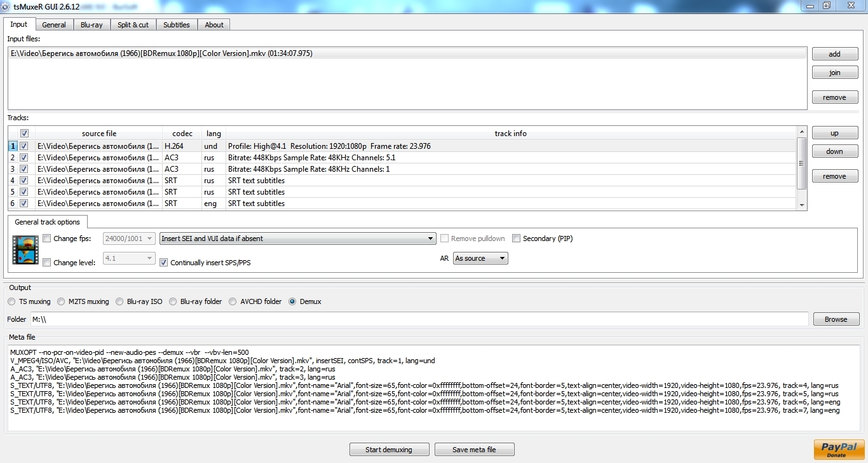Open the 4.1 level dropdown
Image resolution: width=868 pixels, height=463 pixels.
point(129,258)
